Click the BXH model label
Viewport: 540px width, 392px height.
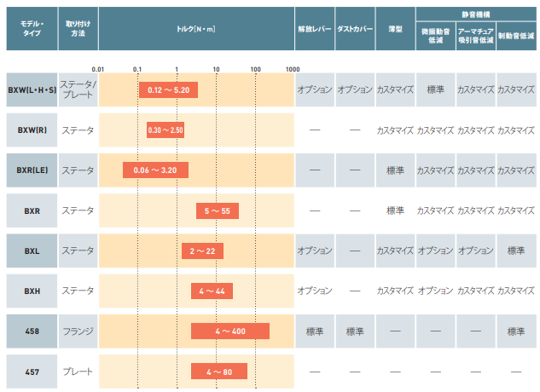coord(32,291)
